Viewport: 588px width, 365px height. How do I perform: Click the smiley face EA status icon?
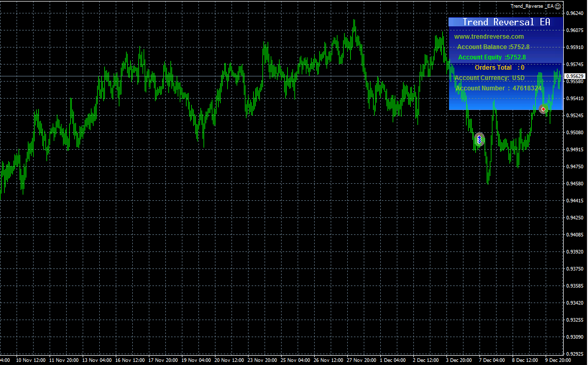click(x=558, y=6)
